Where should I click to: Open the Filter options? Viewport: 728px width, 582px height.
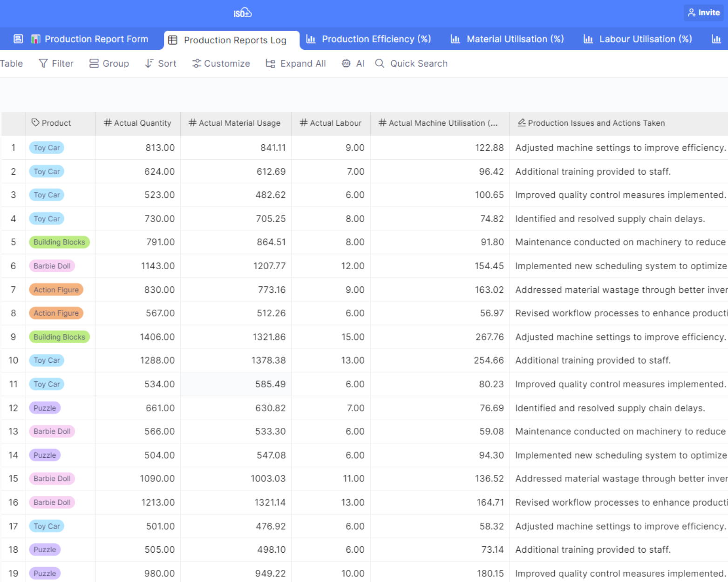(56, 63)
